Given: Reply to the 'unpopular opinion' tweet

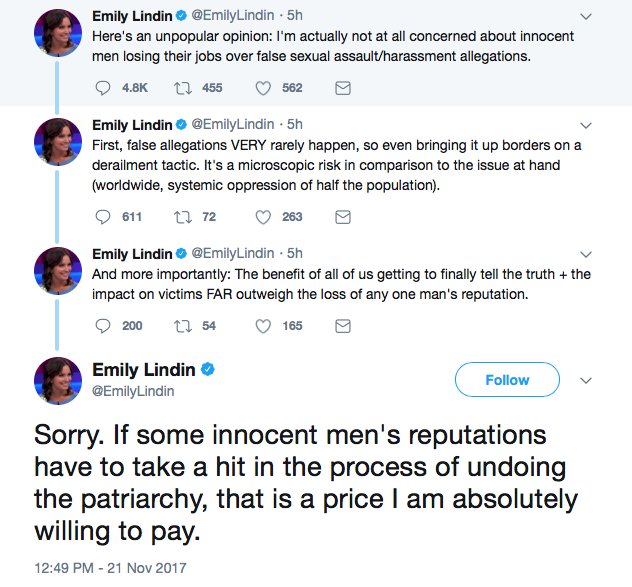Looking at the screenshot, I should (x=103, y=88).
